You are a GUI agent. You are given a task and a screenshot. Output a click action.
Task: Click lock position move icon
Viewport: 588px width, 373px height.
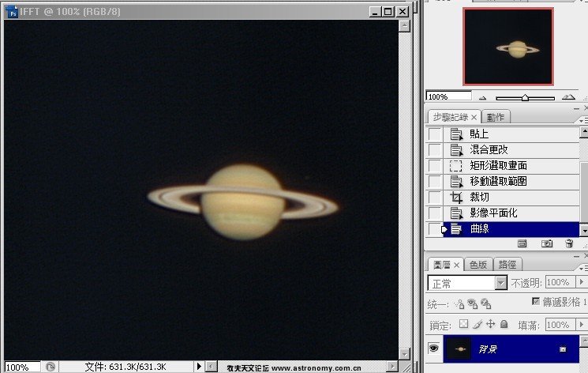[490, 324]
